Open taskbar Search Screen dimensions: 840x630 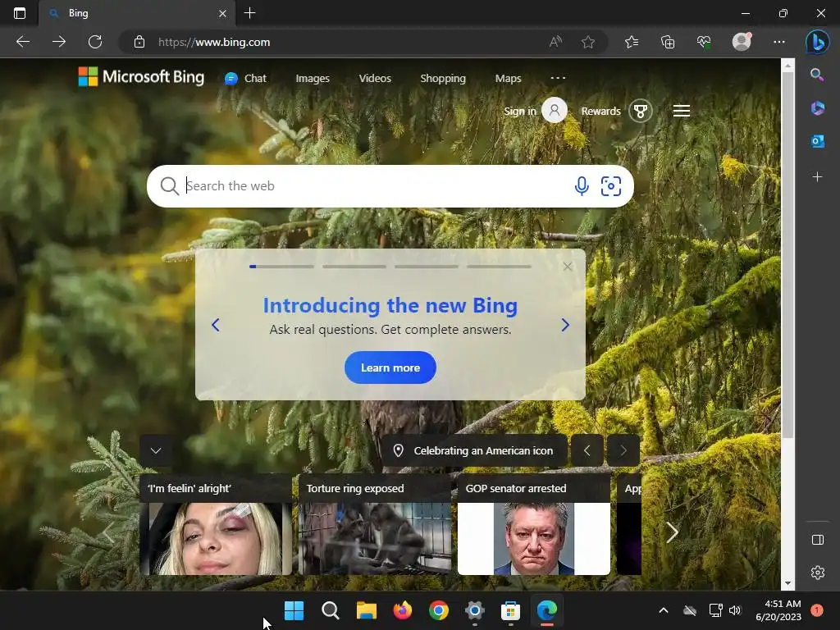coord(330,610)
